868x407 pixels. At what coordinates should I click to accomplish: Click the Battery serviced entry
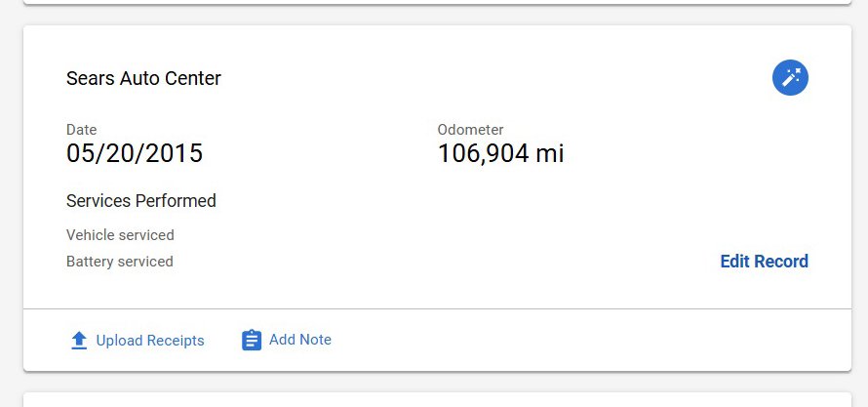point(120,262)
